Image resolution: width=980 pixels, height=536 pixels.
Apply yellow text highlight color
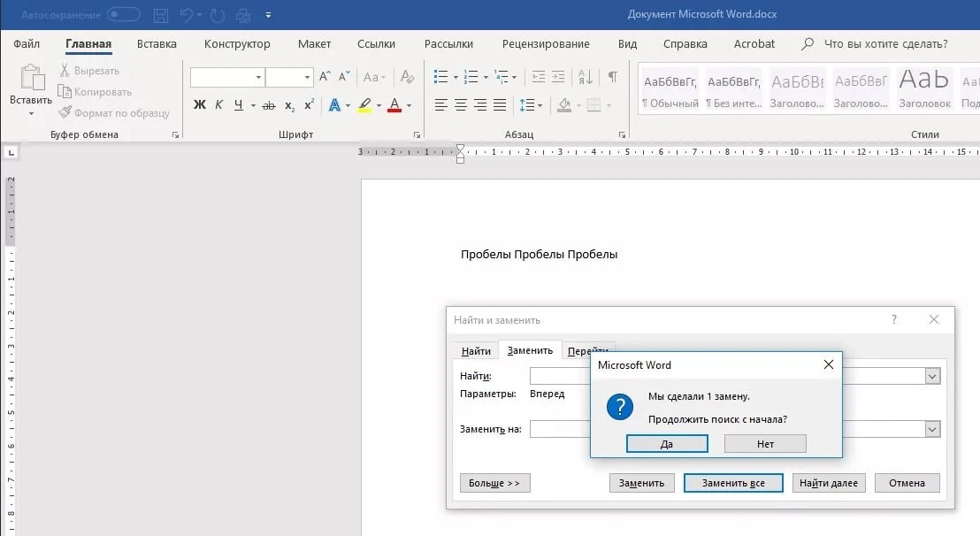click(365, 105)
